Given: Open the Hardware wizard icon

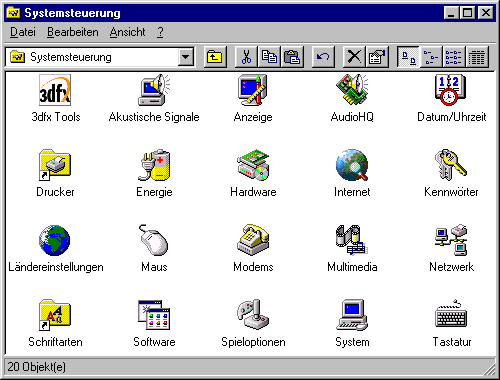Looking at the screenshot, I should click(x=253, y=165).
